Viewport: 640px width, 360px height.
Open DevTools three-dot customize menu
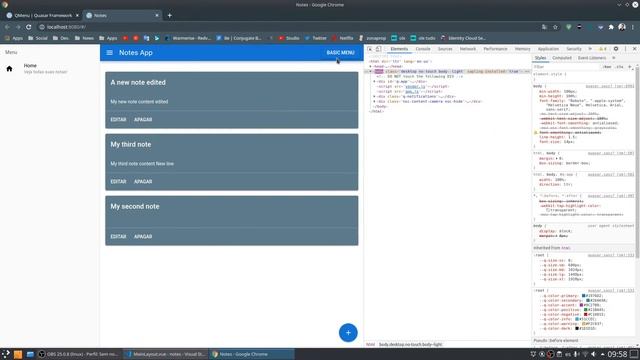(625, 49)
